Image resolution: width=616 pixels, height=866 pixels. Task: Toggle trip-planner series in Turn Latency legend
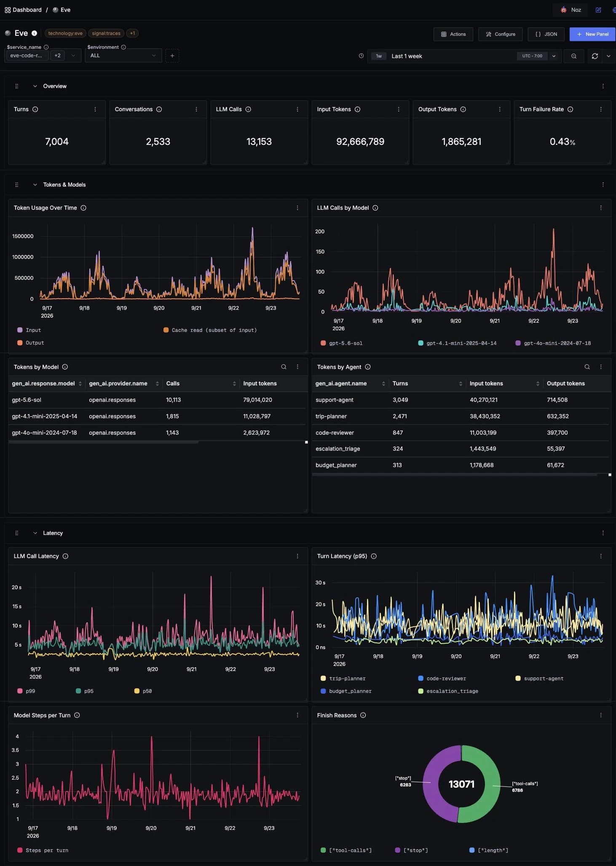tap(343, 679)
